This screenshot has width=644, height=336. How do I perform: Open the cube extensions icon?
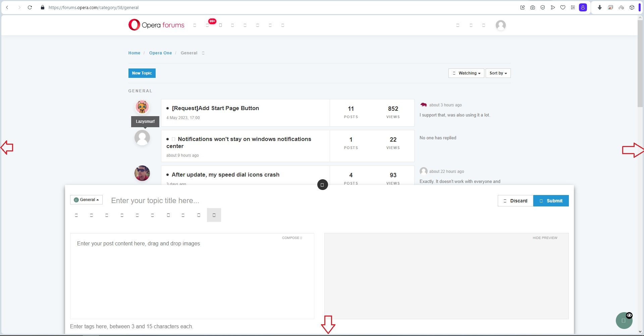632,7
